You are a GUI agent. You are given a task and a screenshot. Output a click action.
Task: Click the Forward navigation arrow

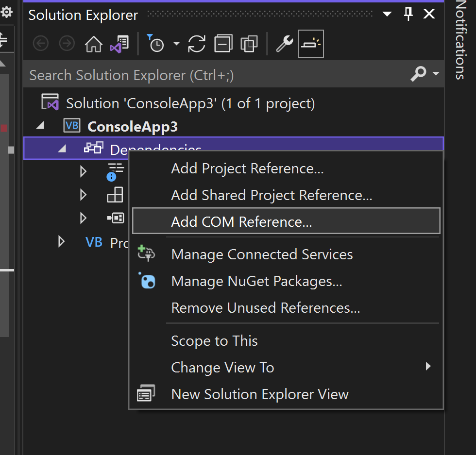[x=67, y=44]
